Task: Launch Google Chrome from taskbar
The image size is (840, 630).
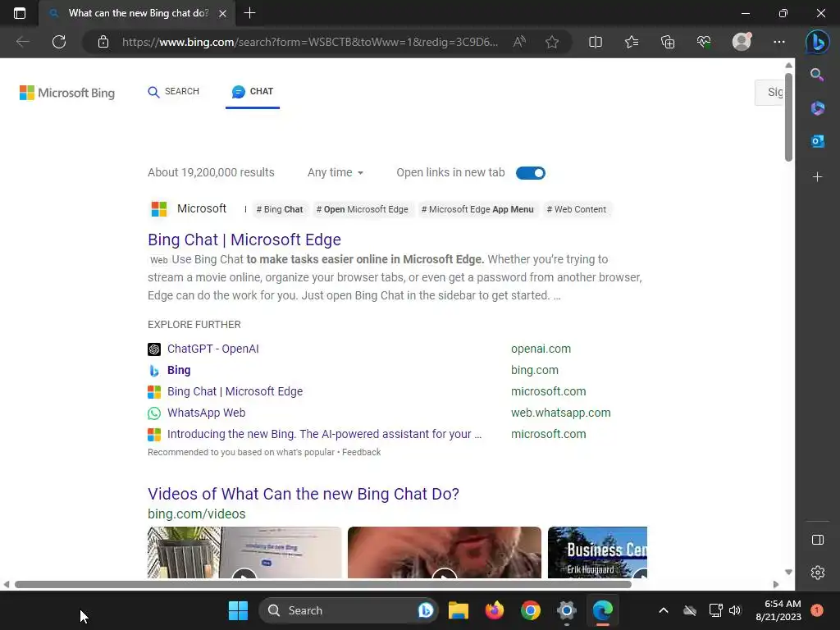Action: point(531,610)
